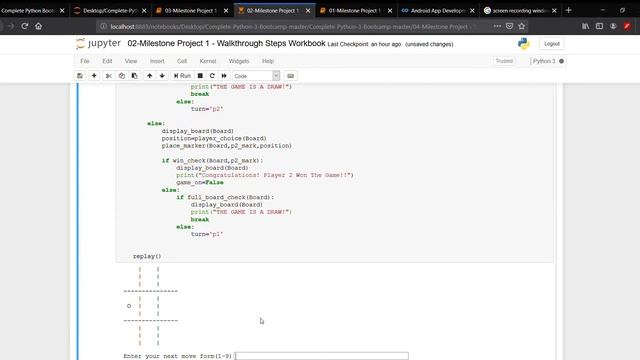Image resolution: width=640 pixels, height=360 pixels.
Task: Copy the selected cells icon
Action: [x=122, y=76]
